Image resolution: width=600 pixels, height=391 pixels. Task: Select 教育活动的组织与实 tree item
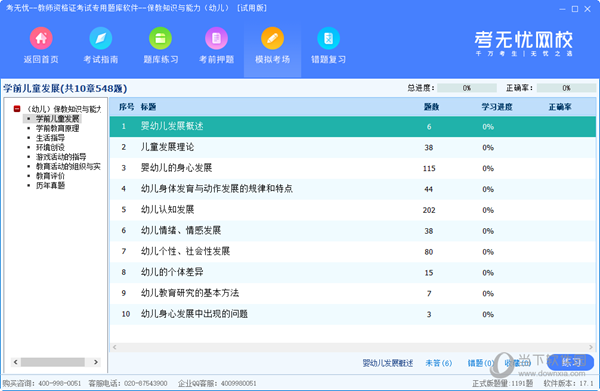(68, 166)
